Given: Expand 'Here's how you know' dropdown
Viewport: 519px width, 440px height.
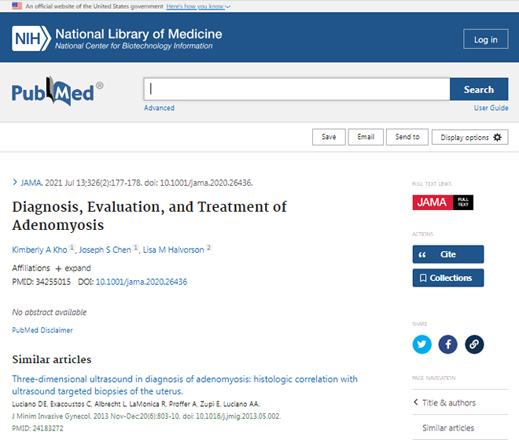Looking at the screenshot, I should (198, 6).
